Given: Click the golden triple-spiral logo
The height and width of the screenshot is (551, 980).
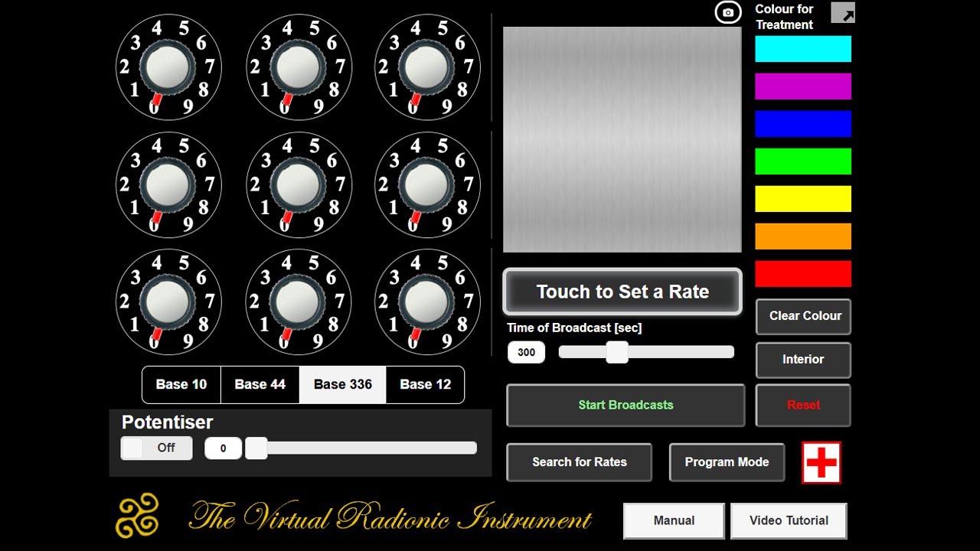Looking at the screenshot, I should click(138, 515).
